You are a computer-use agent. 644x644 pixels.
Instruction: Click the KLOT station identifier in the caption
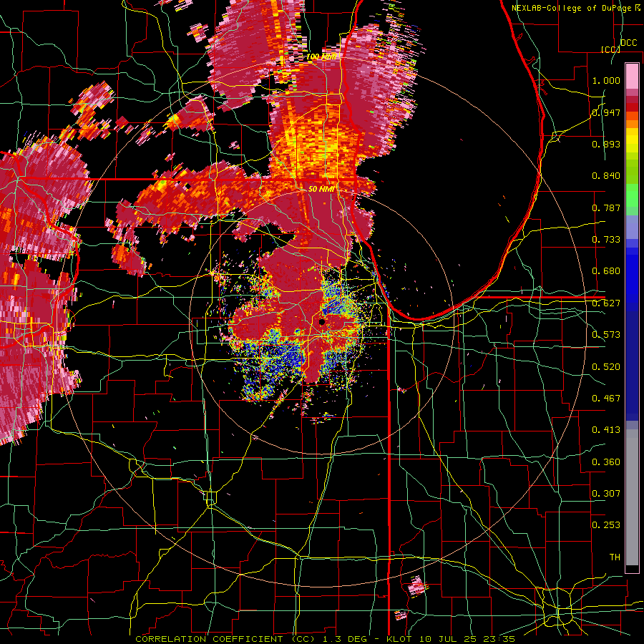[x=399, y=639]
